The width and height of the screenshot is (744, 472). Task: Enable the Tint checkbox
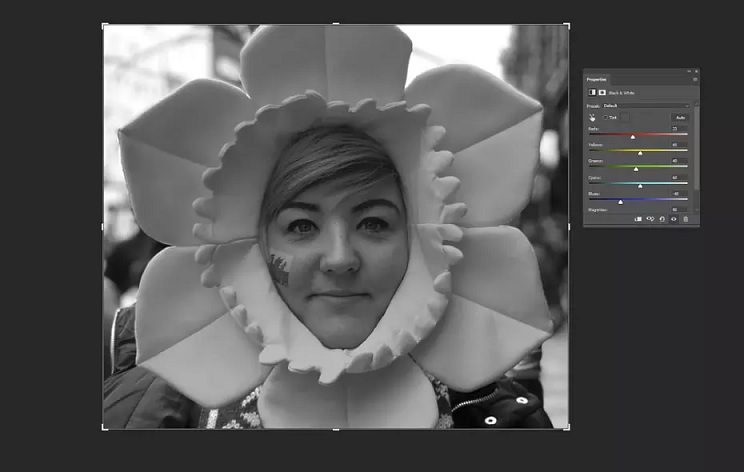point(604,117)
